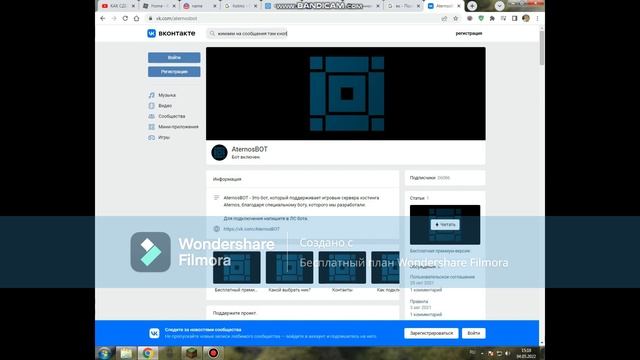640x360 pixels.
Task: Click the blue Регистрация sidebar button
Action: 174,72
